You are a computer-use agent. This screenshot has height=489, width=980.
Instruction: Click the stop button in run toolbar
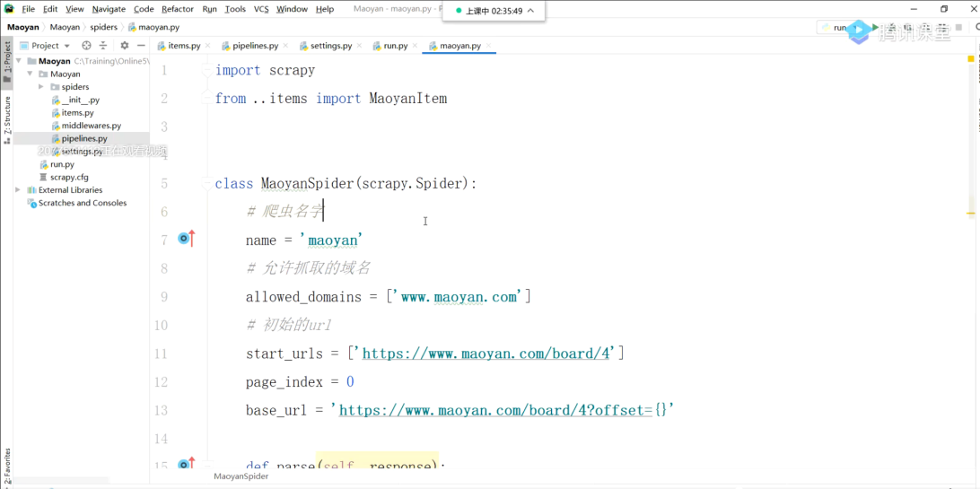958,28
